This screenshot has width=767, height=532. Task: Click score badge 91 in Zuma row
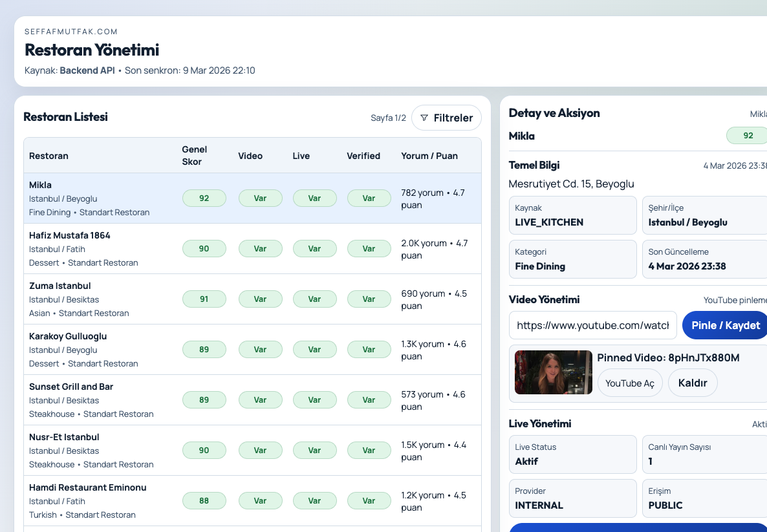click(x=204, y=299)
